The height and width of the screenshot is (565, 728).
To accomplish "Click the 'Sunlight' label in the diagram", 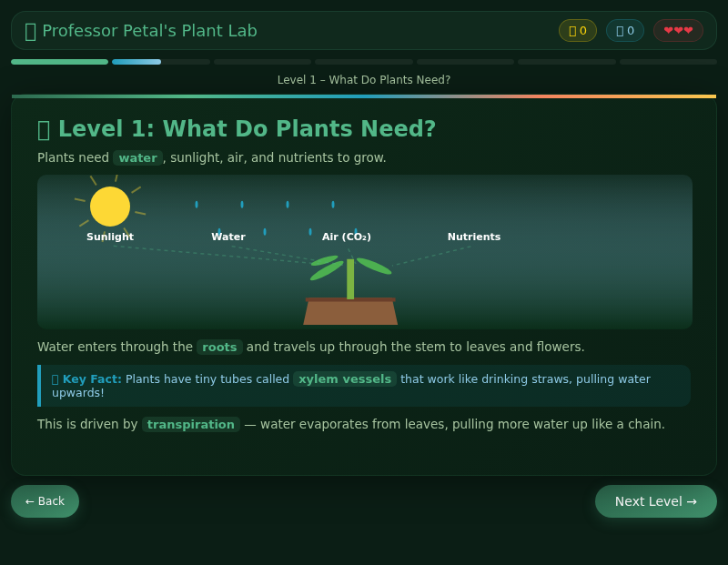I will pyautogui.click(x=109, y=237).
